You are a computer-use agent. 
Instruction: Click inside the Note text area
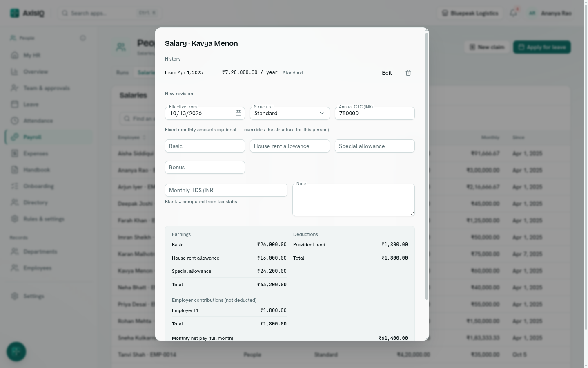354,200
